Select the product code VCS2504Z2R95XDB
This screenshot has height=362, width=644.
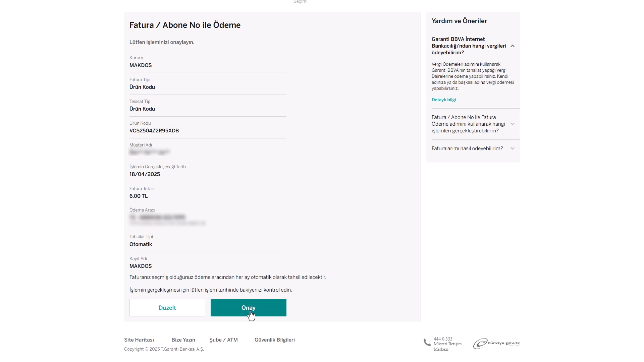pyautogui.click(x=154, y=131)
